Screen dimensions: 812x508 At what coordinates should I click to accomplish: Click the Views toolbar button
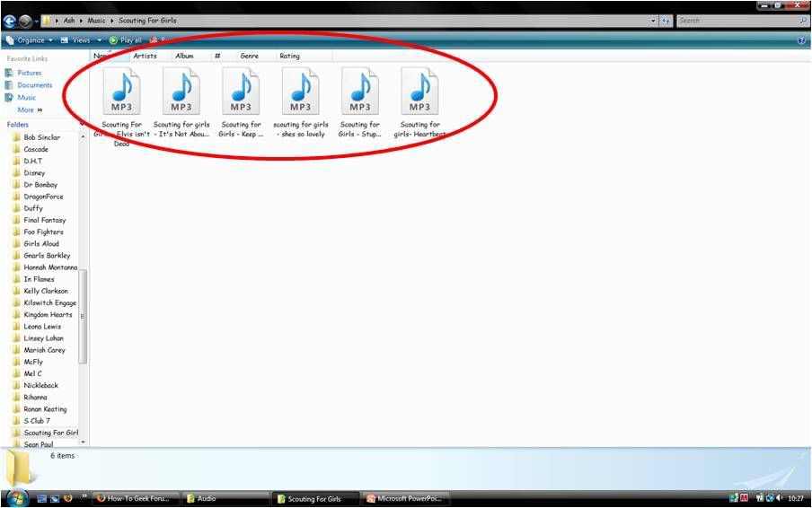pyautogui.click(x=75, y=39)
